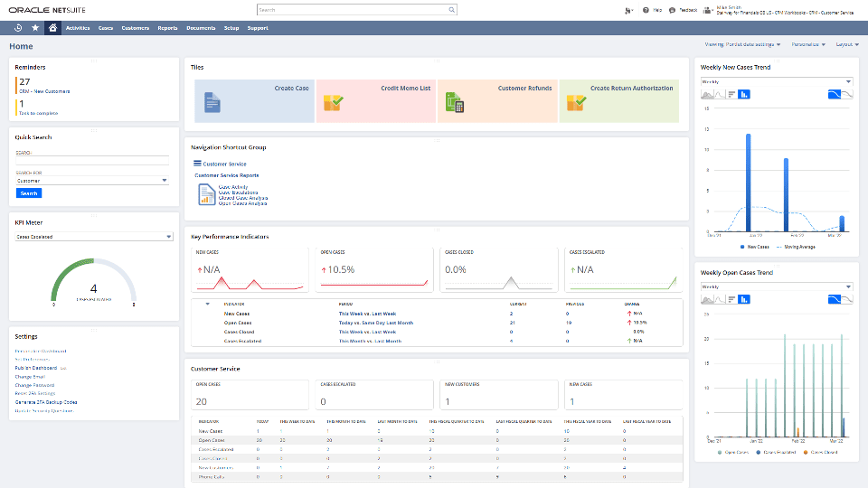Switch New Cases Trend to column chart
Viewport: 868px width, 488px height.
click(x=744, y=95)
